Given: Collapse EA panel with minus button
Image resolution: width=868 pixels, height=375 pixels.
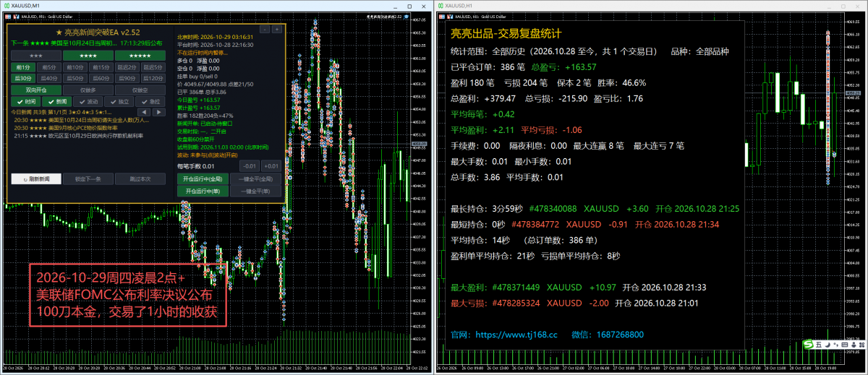Looking at the screenshot, I should (265, 29).
